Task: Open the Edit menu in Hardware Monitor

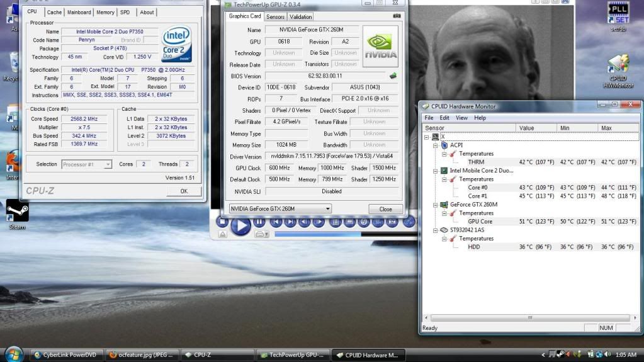Action: click(x=444, y=118)
